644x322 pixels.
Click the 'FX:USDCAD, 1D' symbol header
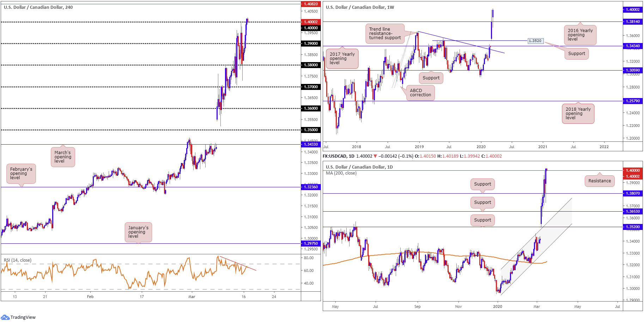pos(339,156)
